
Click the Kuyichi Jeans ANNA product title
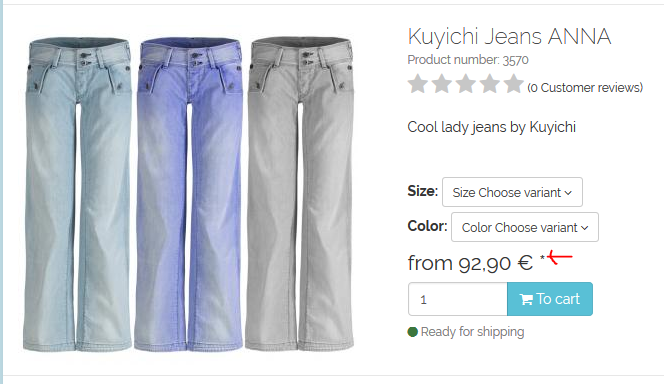click(x=509, y=37)
